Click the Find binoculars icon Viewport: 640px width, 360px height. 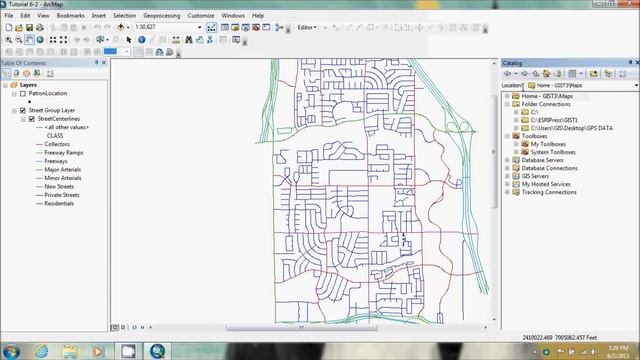coord(189,40)
